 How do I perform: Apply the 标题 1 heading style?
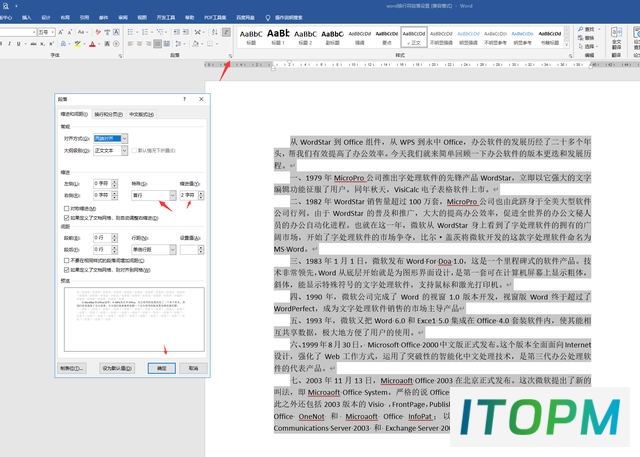coord(278,37)
